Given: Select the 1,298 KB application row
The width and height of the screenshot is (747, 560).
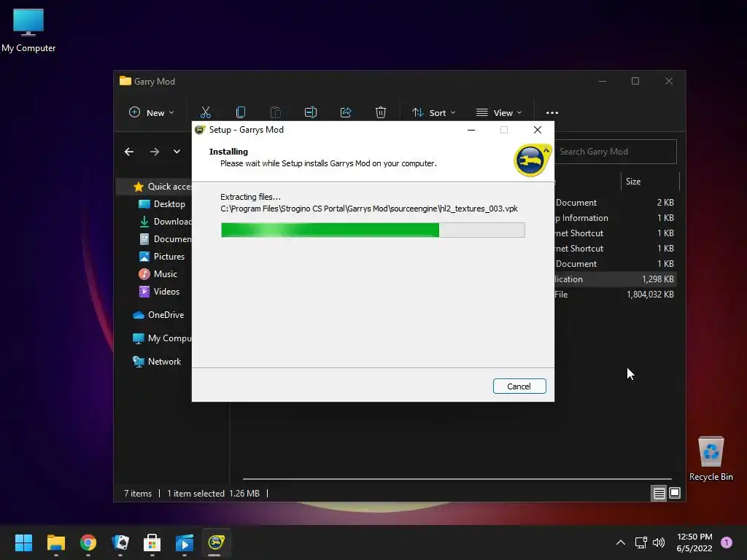Looking at the screenshot, I should point(615,279).
